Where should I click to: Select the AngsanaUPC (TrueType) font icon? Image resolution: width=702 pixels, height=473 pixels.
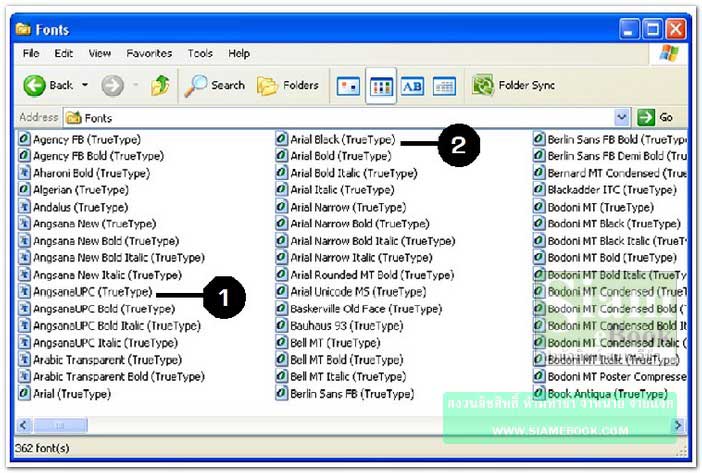point(24,292)
